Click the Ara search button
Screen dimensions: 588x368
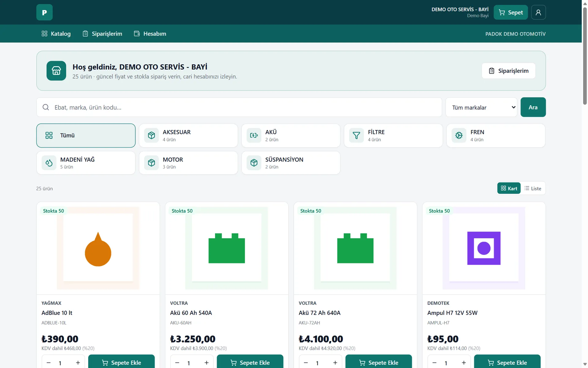[533, 107]
